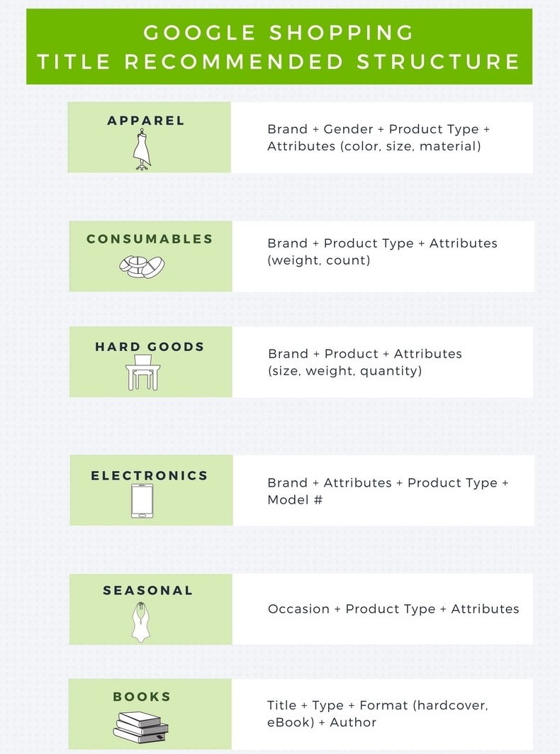This screenshot has width=560, height=754.
Task: Click the "TITLE RECOMMENDED STRUCTURE" header line
Action: 279,61
